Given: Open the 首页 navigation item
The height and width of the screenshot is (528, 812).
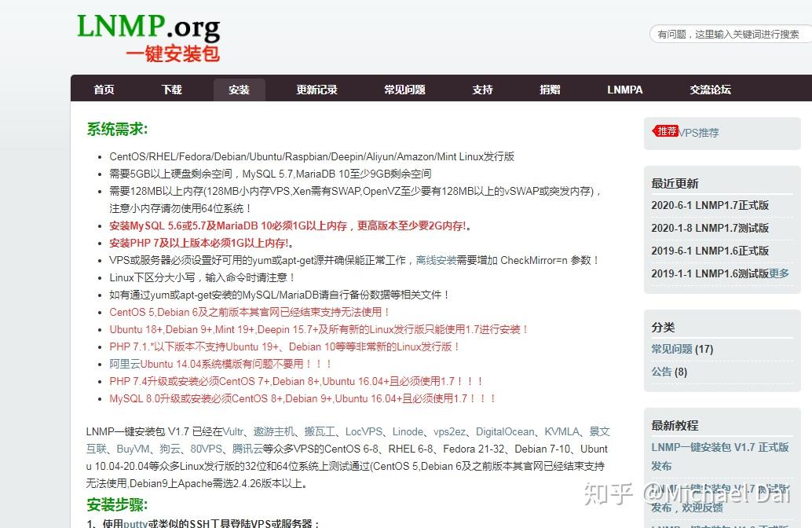Looking at the screenshot, I should [104, 90].
